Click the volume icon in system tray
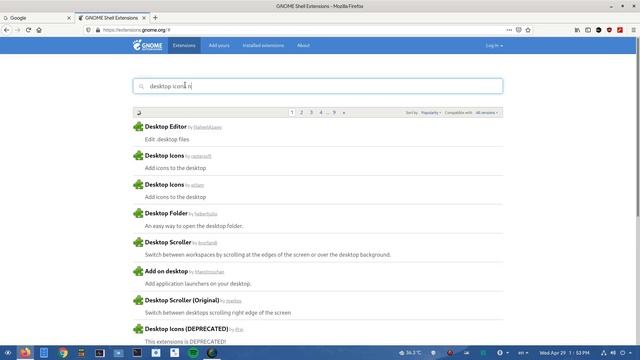The width and height of the screenshot is (640, 360). click(x=613, y=353)
